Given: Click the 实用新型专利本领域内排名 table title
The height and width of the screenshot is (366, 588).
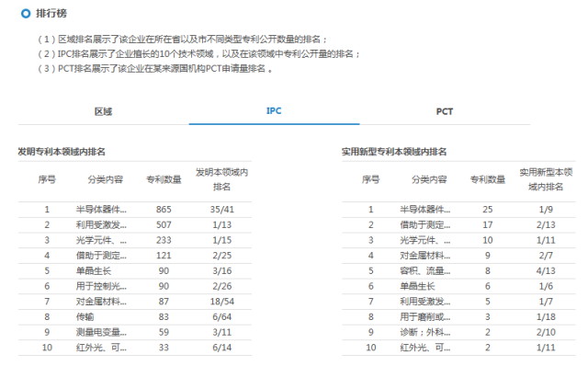Looking at the screenshot, I should coord(394,152).
